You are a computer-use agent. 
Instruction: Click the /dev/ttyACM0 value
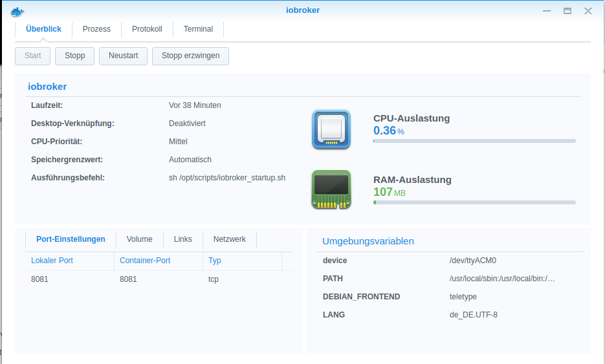tap(472, 261)
